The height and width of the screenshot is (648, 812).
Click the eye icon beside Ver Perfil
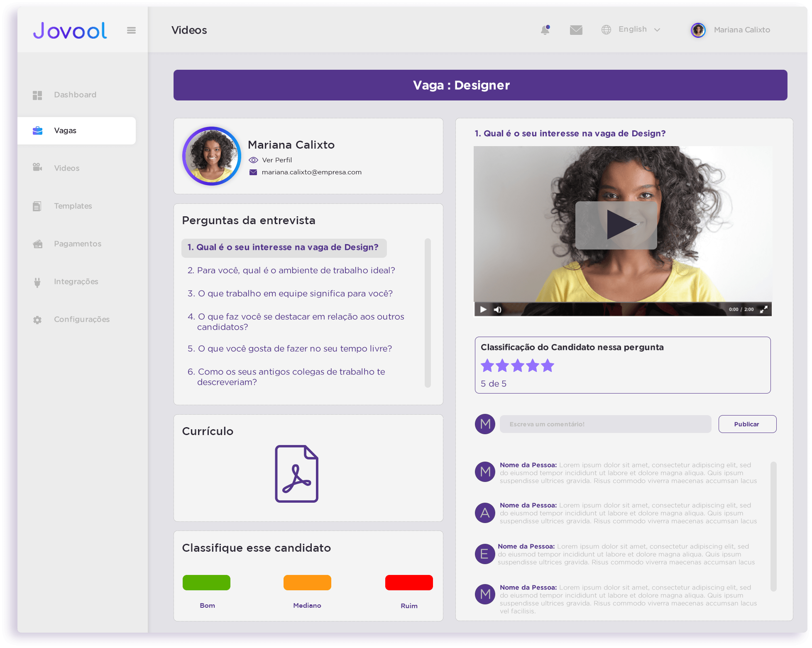click(x=253, y=160)
